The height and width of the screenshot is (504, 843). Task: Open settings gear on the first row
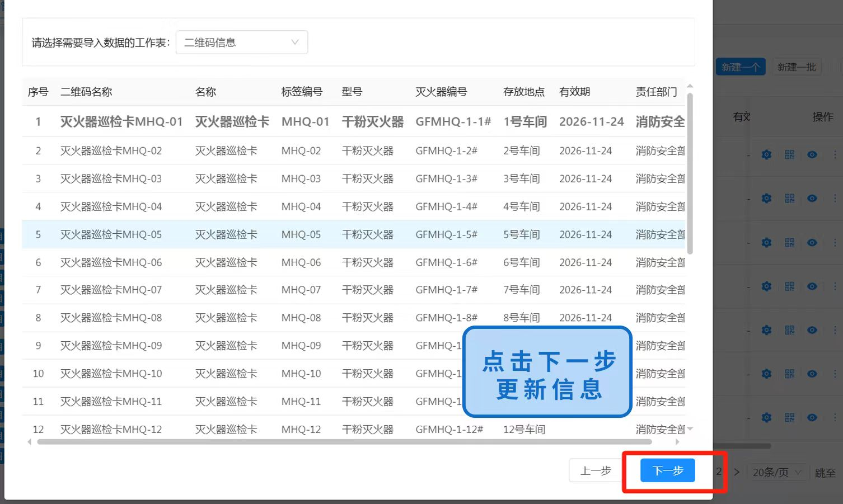coord(766,155)
